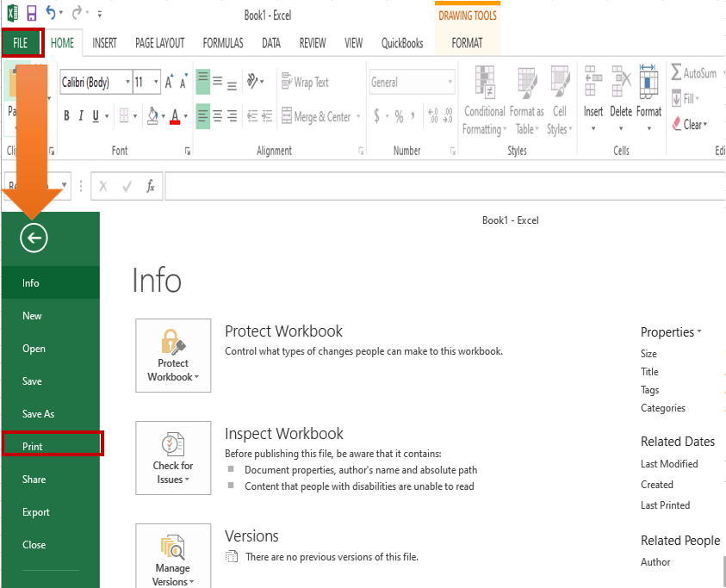The image size is (726, 588).
Task: Click in the formula bar input field
Action: (x=431, y=186)
